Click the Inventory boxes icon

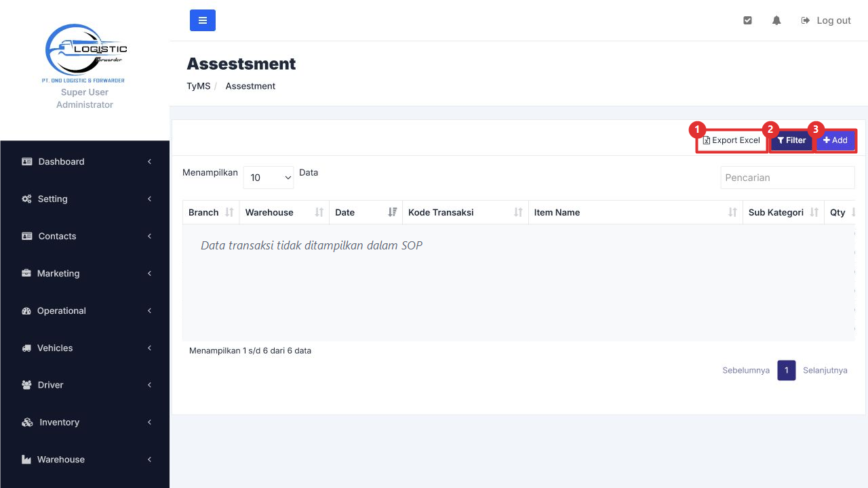click(x=27, y=422)
